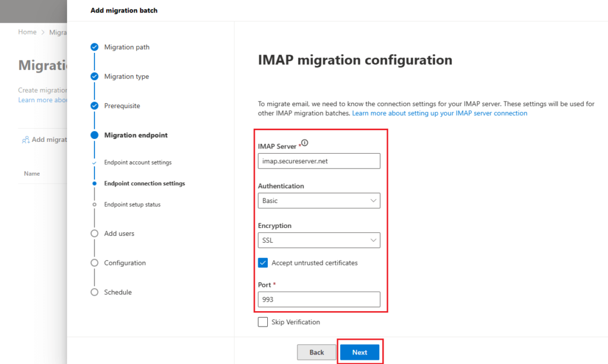Click the Schedule step circle indicator

click(x=94, y=292)
